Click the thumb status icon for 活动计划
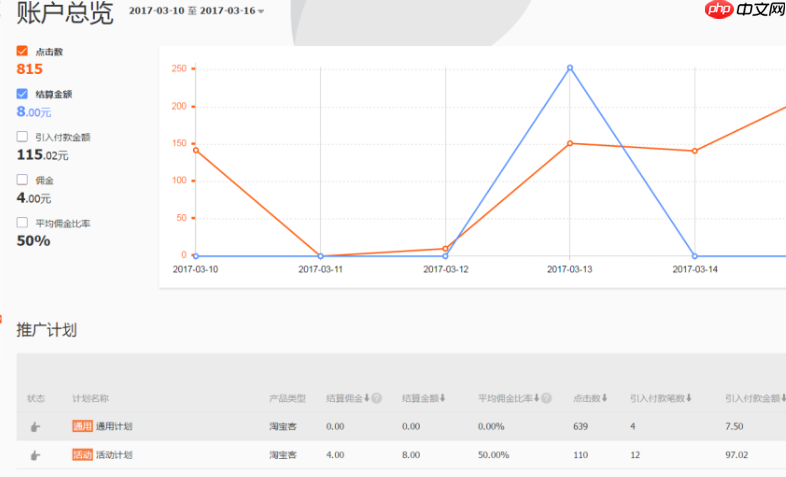This screenshot has width=786, height=477. [35, 455]
